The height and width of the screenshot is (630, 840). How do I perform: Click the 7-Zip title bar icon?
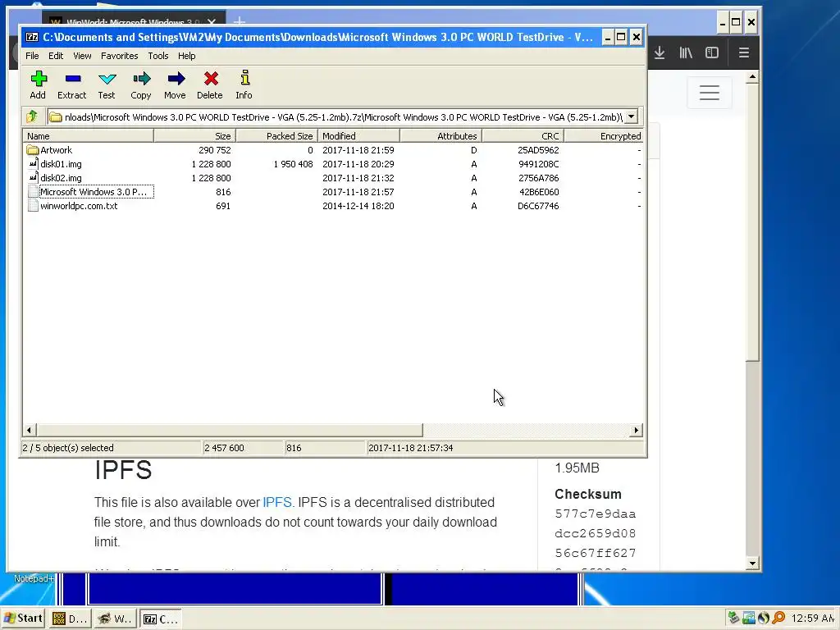[x=32, y=37]
